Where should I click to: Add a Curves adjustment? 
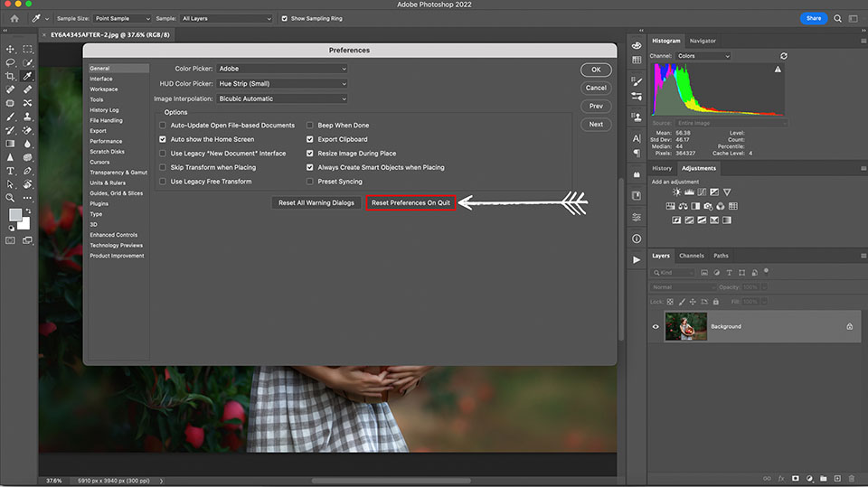point(702,192)
